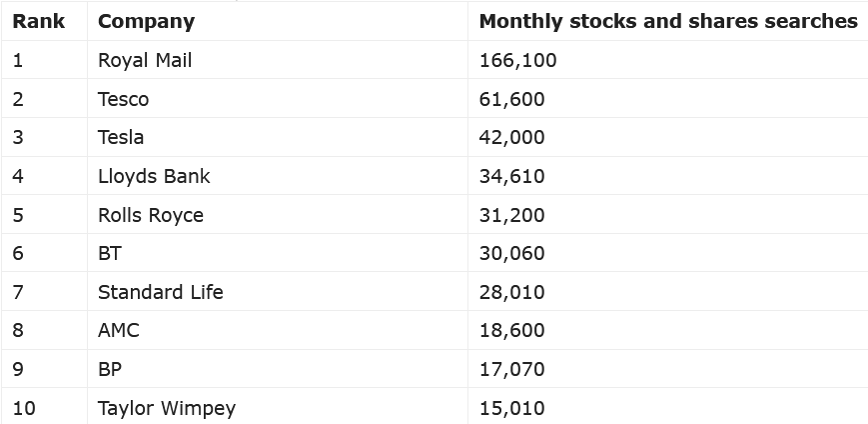Click the Standard Life cell
The height and width of the screenshot is (424, 868).
tap(160, 292)
